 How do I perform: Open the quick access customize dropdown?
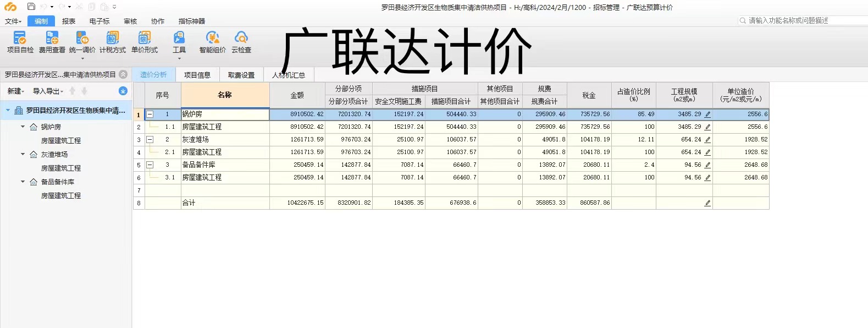pos(114,7)
